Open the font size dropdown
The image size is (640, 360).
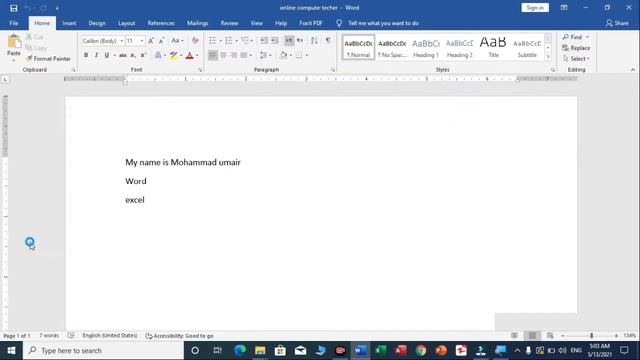coord(142,41)
